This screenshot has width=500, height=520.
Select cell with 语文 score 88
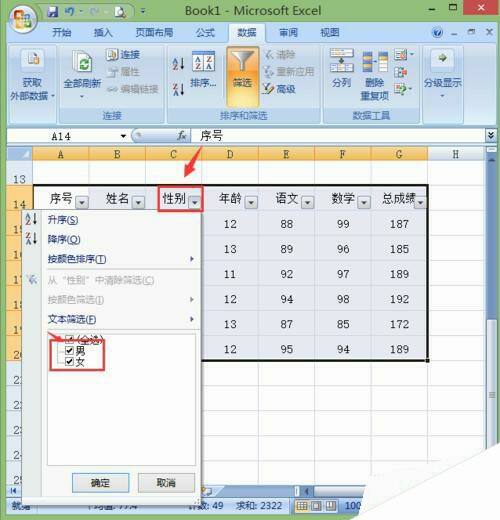tap(286, 224)
